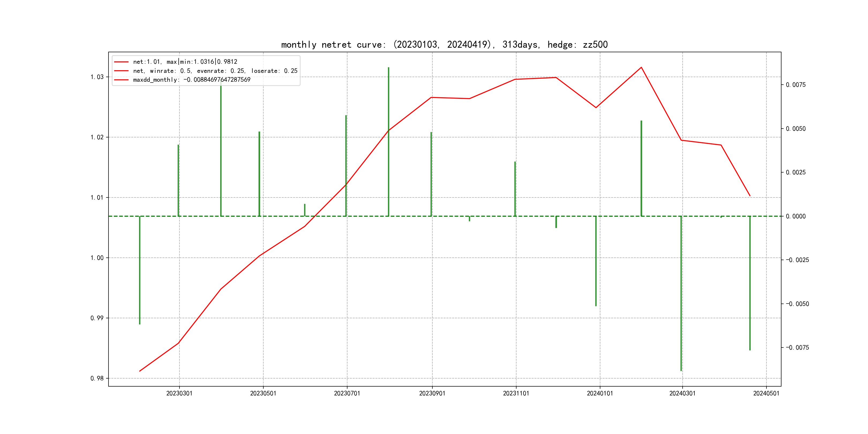Click the 0.0000 right axis tick label
This screenshot has height=434, width=868.
(796, 216)
